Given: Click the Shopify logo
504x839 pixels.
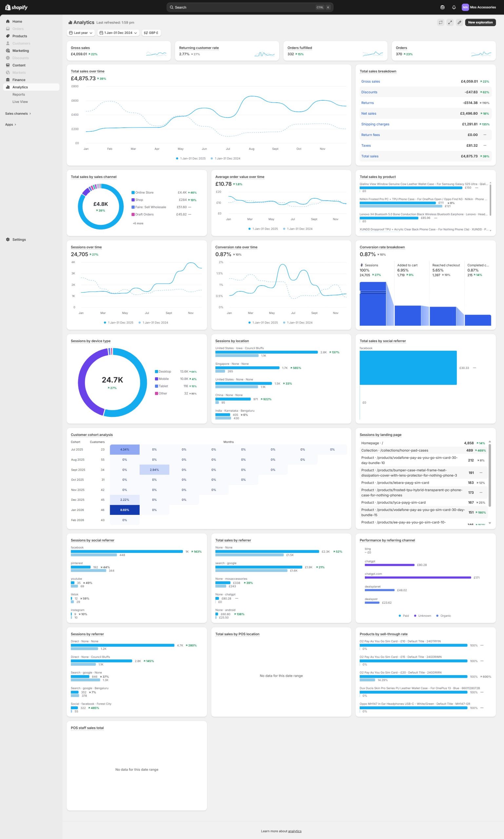Looking at the screenshot, I should coord(16,8).
